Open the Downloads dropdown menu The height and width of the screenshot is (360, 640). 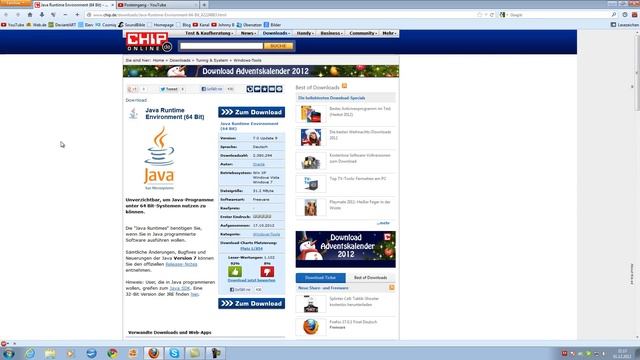tap(276, 33)
